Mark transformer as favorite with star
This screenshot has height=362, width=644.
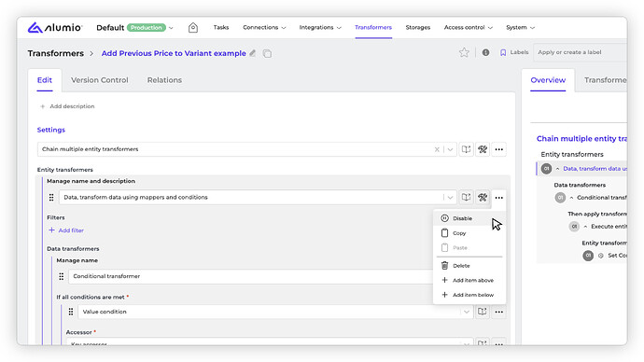(464, 52)
